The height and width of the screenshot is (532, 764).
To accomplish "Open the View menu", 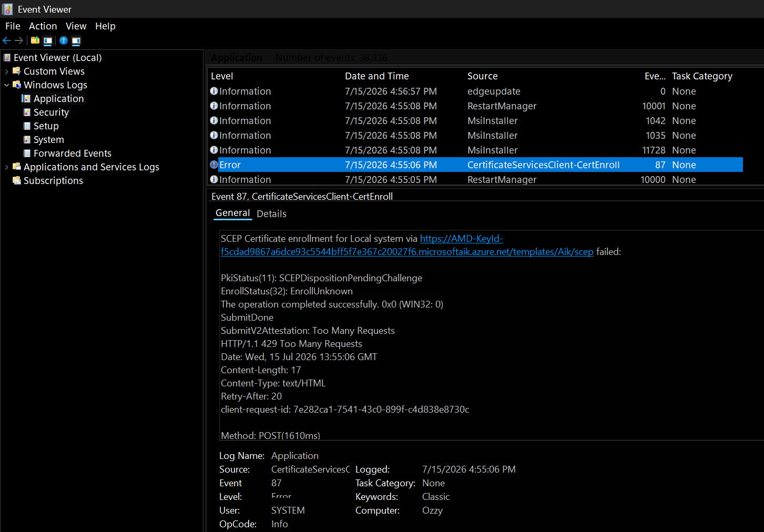I will (76, 26).
